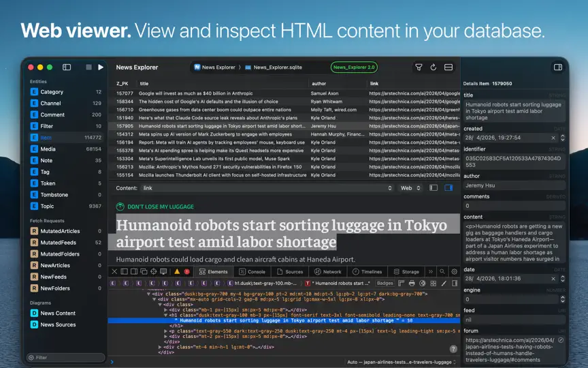Select the Media entity
The image size is (588, 368).
66,149
